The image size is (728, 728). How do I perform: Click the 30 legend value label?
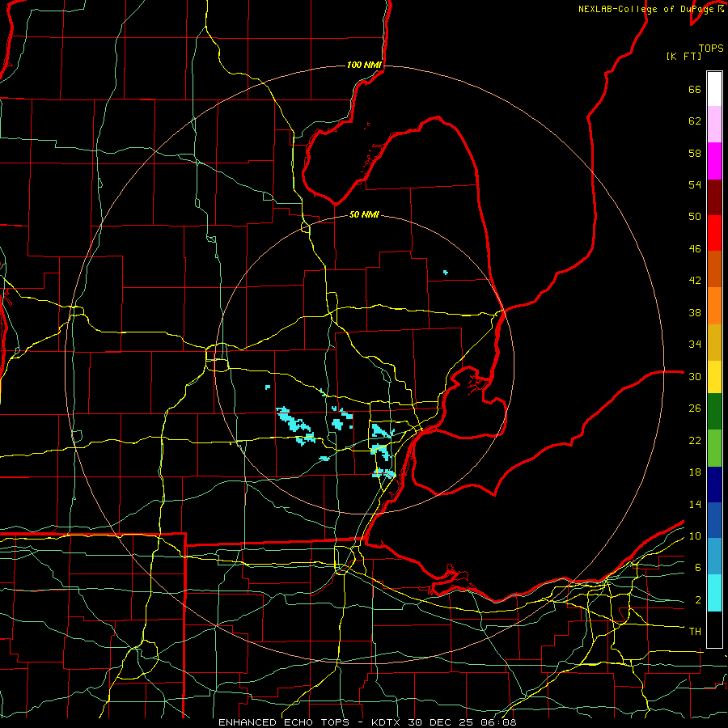[x=695, y=377]
